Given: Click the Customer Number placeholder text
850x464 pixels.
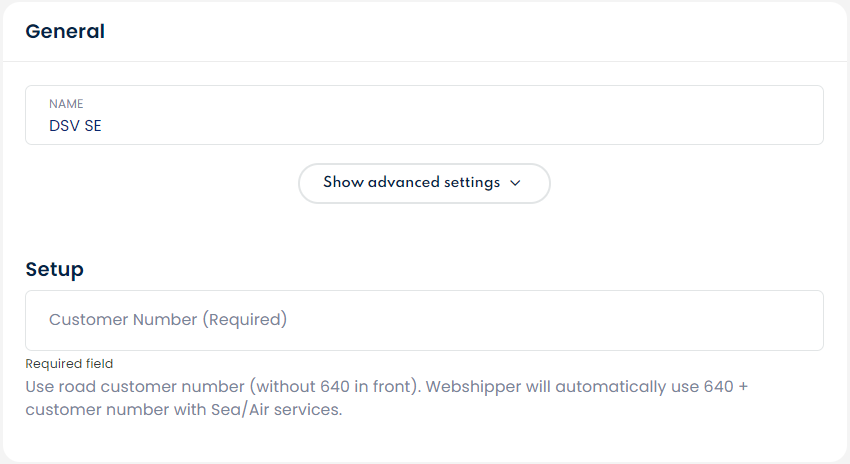Looking at the screenshot, I should [168, 320].
